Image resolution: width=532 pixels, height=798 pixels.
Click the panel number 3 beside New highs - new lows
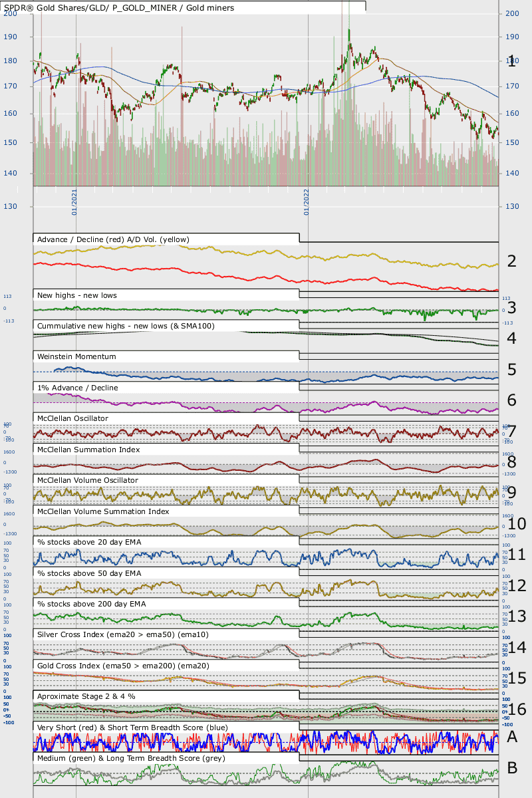511,307
